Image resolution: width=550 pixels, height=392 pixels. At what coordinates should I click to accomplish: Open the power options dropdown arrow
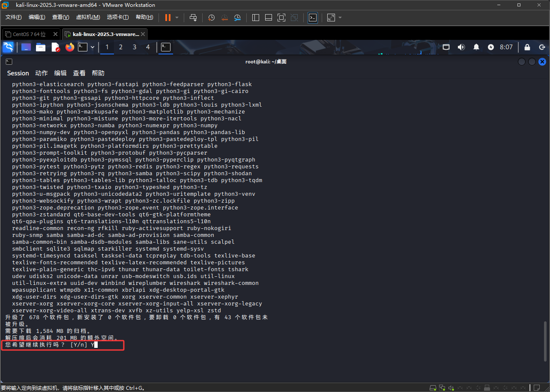tap(177, 18)
